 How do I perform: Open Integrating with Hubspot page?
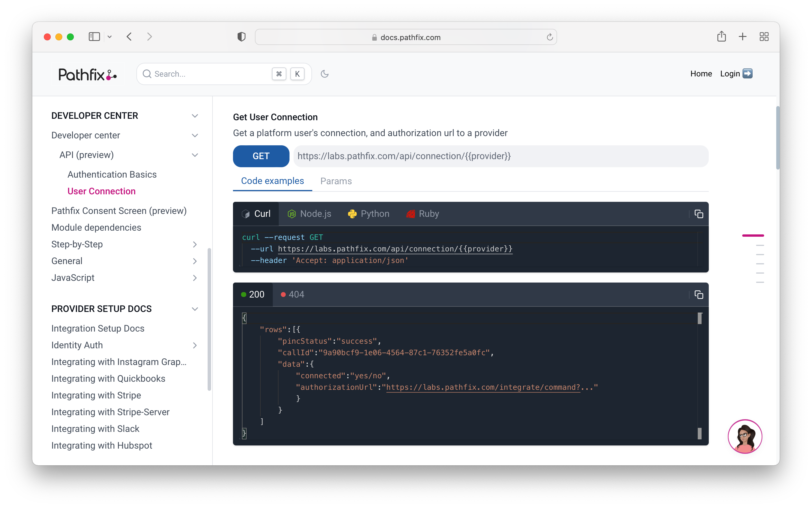(101, 446)
